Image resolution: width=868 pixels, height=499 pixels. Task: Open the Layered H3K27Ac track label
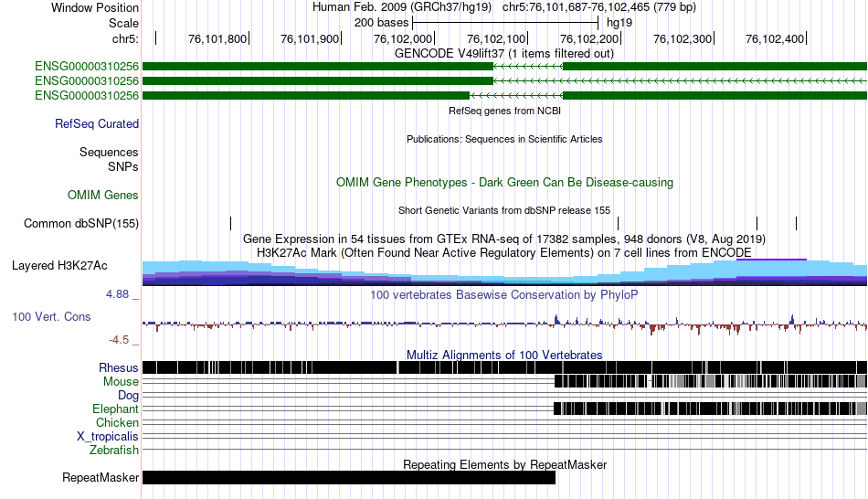(59, 265)
